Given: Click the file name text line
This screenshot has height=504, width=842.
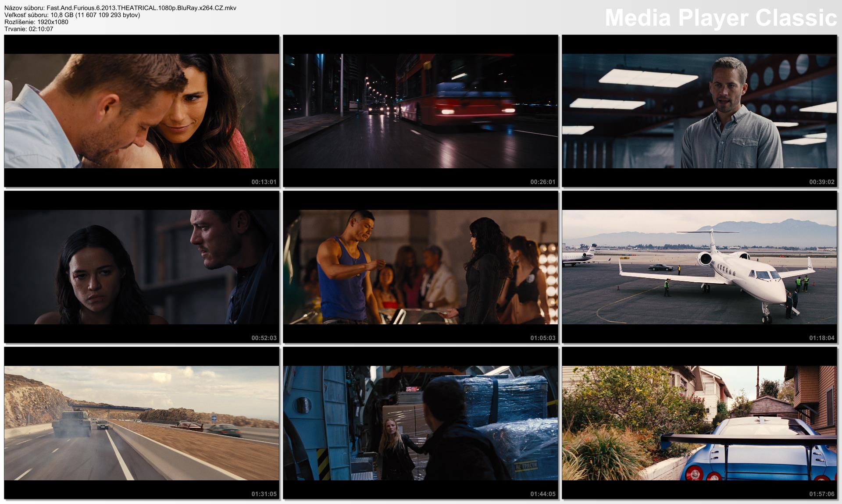Looking at the screenshot, I should [x=120, y=8].
